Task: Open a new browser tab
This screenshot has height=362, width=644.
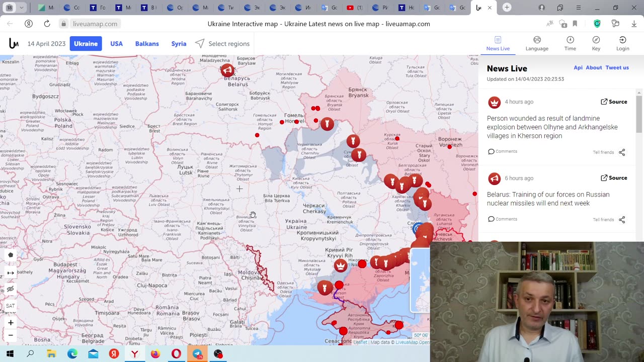Action: pos(507,8)
